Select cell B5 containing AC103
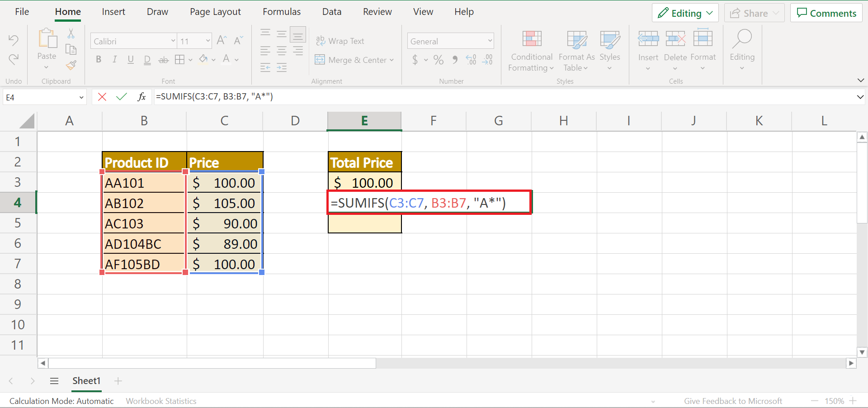This screenshot has width=868, height=408. (144, 223)
